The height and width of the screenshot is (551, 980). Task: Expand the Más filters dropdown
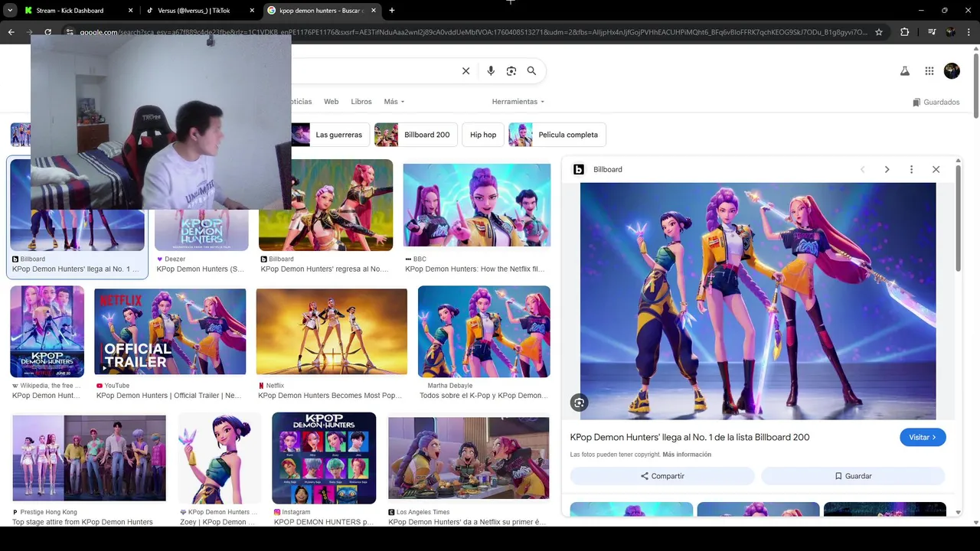(394, 102)
